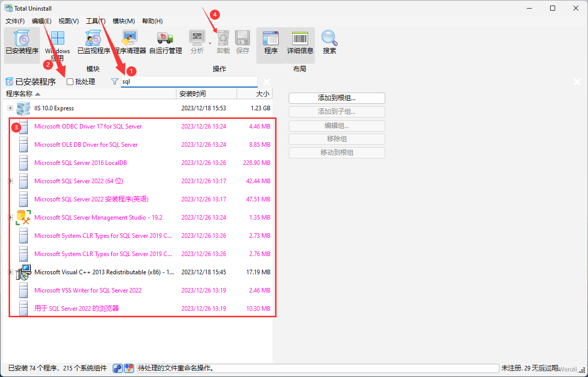Select Microsoft SQL Server 2022 安装程序(英语)
Viewport: 588px width, 377px height.
pyautogui.click(x=91, y=199)
